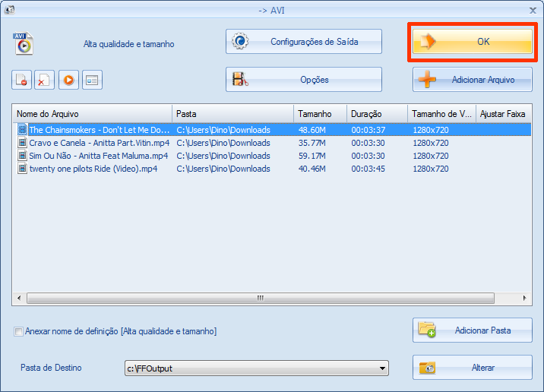The image size is (544, 392).
Task: Click size value 40.46M
Action: (312, 169)
